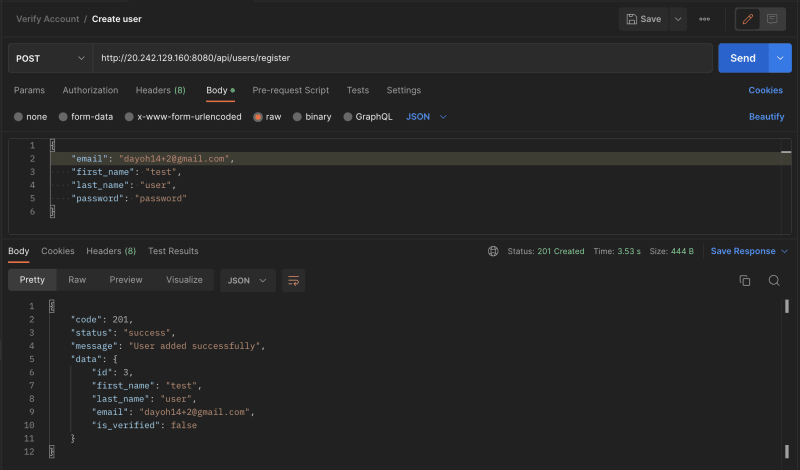800x470 pixels.
Task: Click "User added successfully" message line
Action: pyautogui.click(x=168, y=346)
